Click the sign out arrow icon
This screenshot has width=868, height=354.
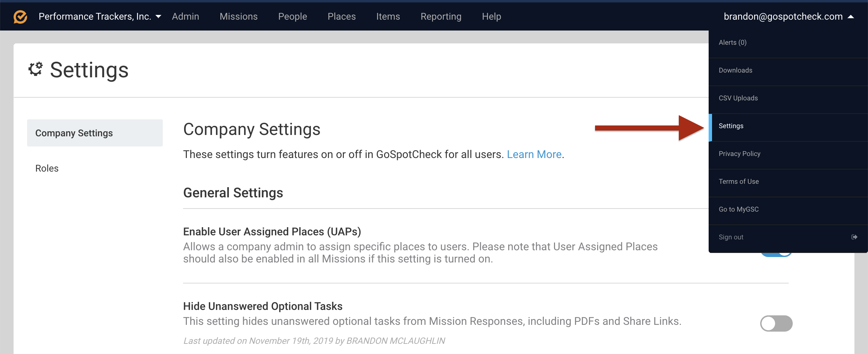[x=854, y=237]
